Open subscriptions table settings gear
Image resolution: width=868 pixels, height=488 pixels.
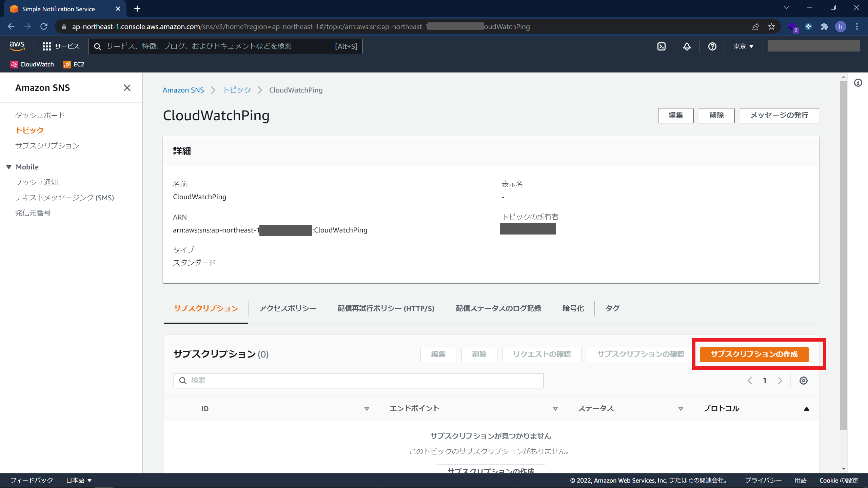click(803, 381)
